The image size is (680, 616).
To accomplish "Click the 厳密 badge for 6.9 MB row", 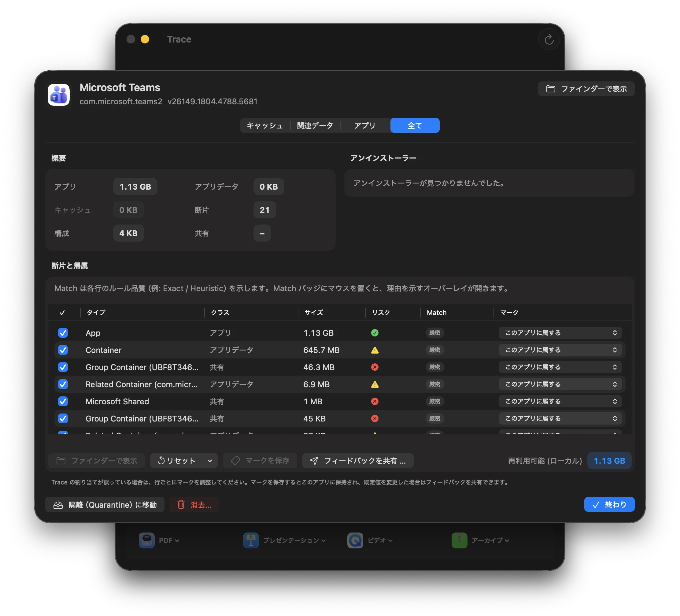I will pyautogui.click(x=435, y=384).
